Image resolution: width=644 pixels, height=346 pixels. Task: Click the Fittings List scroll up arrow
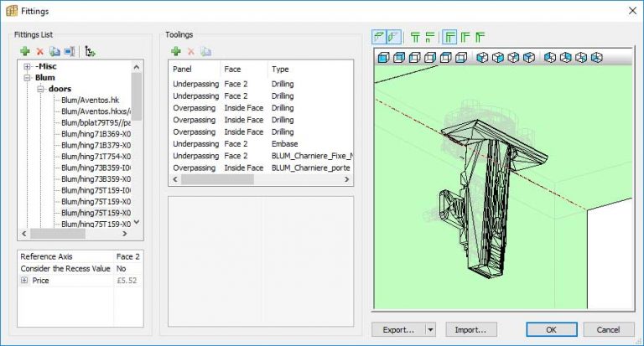click(137, 67)
